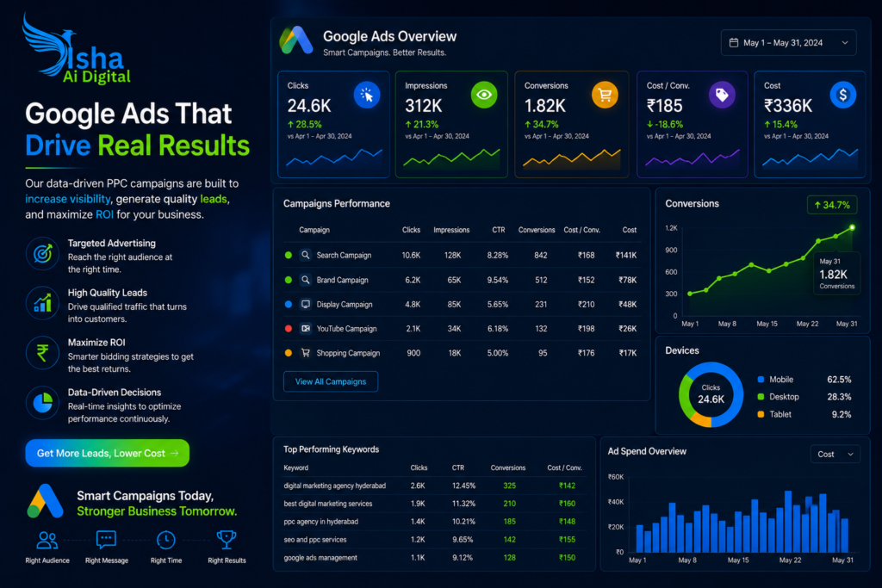Click the green status dot for Search Campaign
The height and width of the screenshot is (588, 882).
289,255
